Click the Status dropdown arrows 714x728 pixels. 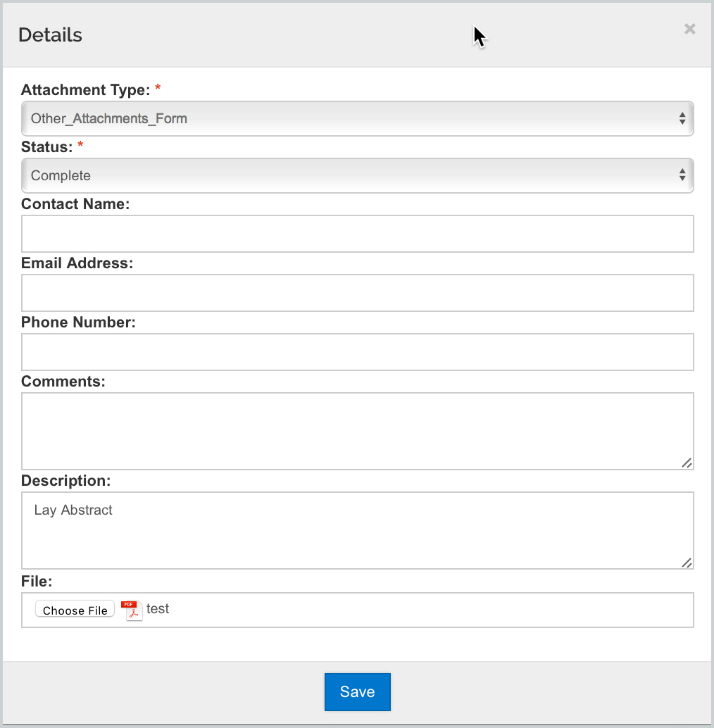(682, 175)
